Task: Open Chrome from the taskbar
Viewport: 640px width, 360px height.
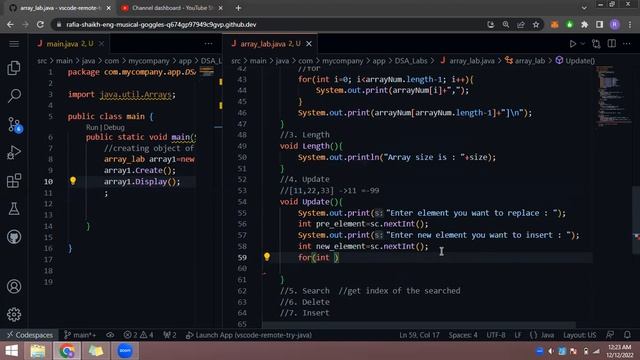Action: [67, 351]
